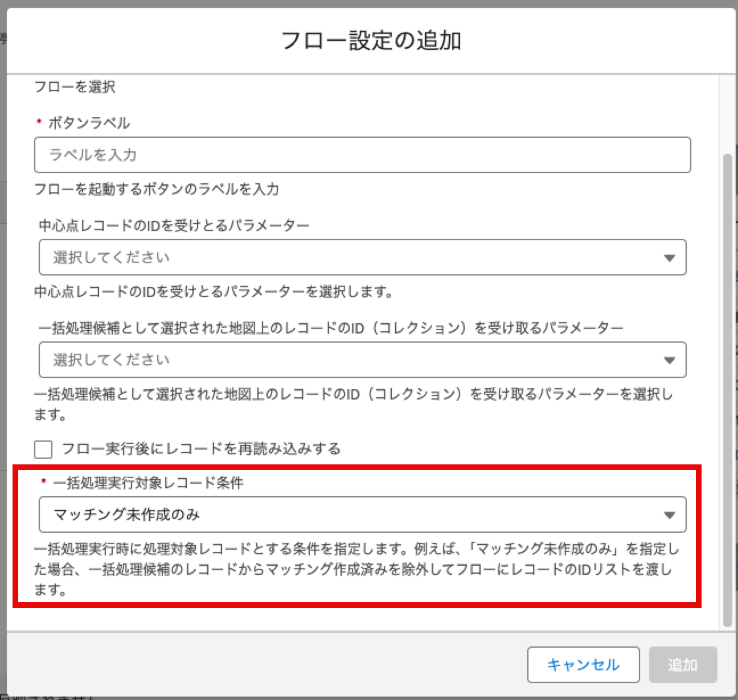This screenshot has width=738, height=700.
Task: Click the 中心点レコードのIDを受けとるパラメーター field label
Action: click(x=174, y=226)
